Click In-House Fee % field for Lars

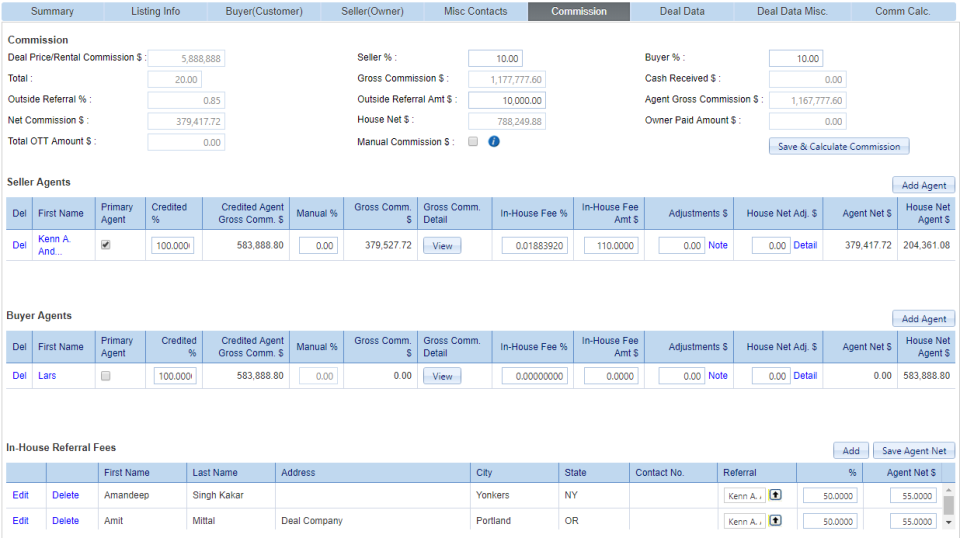534,376
